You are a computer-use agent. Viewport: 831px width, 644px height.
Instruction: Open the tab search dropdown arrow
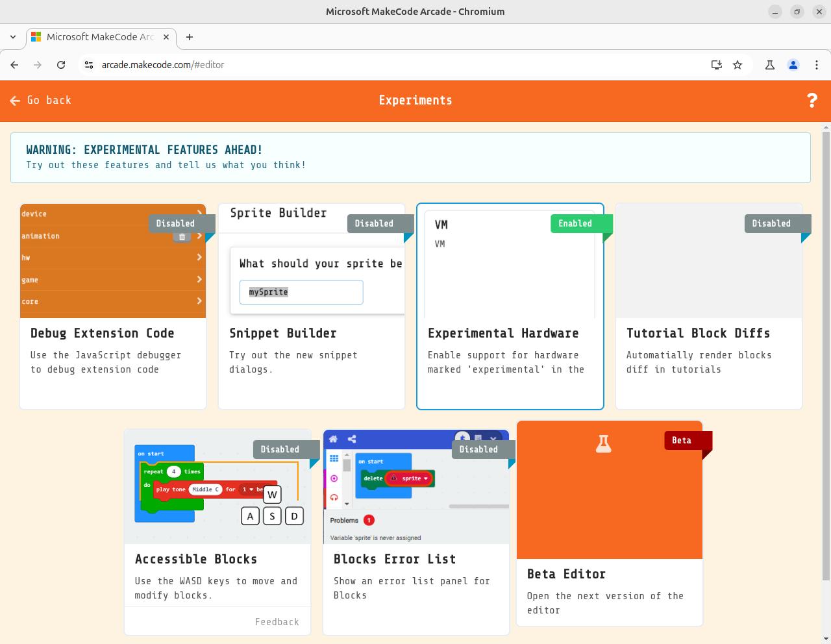tap(13, 37)
